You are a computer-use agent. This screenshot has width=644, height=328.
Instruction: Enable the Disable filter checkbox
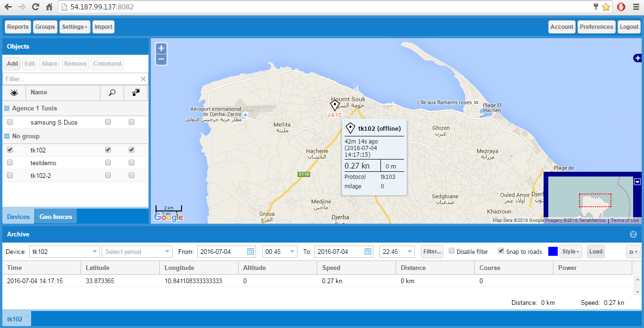452,251
